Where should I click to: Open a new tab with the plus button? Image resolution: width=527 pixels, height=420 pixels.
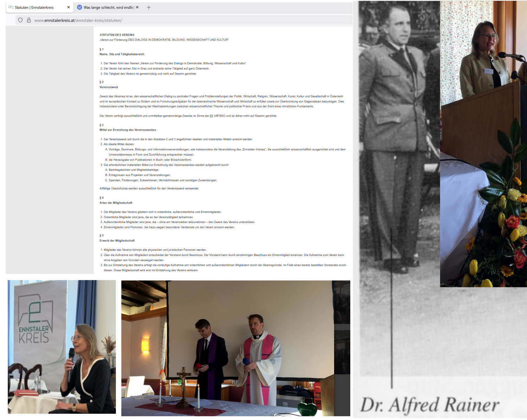pos(149,7)
